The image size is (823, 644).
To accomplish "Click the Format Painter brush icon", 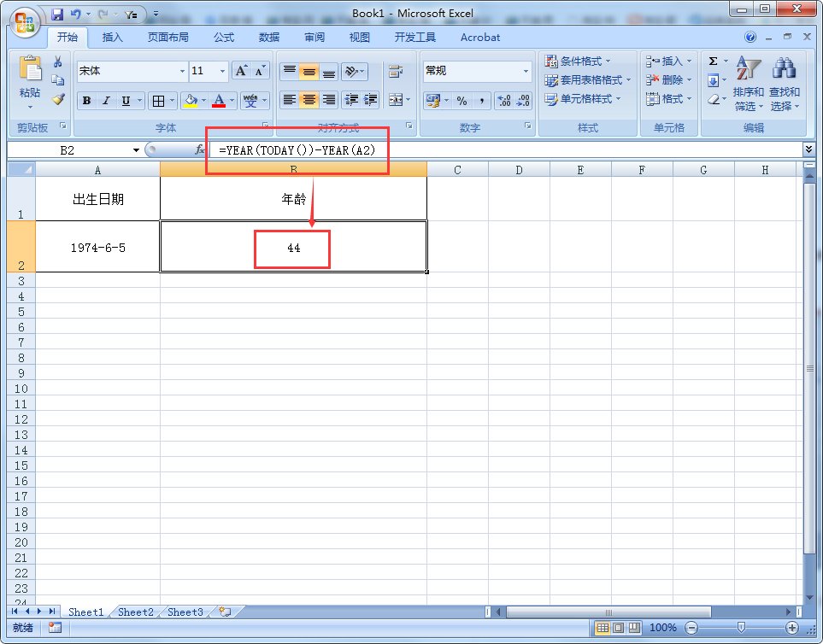I will point(58,99).
